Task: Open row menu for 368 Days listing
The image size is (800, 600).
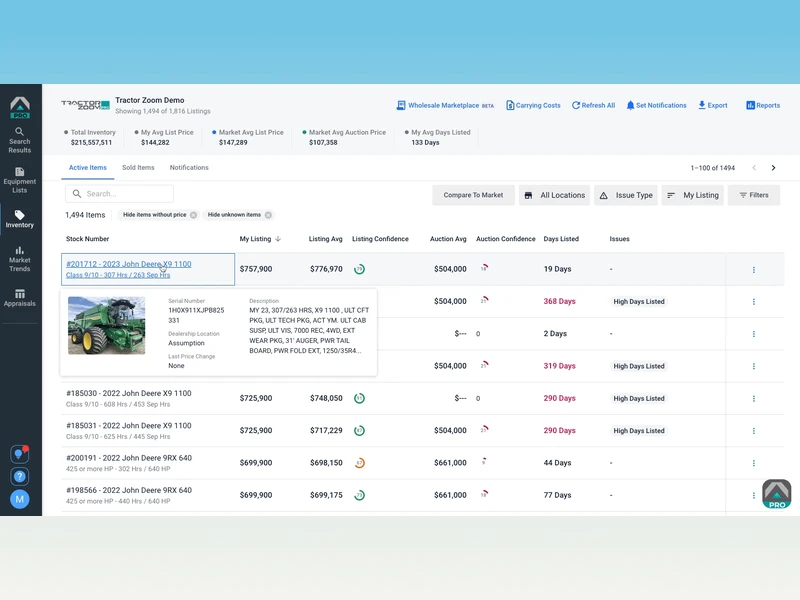Action: (754, 302)
